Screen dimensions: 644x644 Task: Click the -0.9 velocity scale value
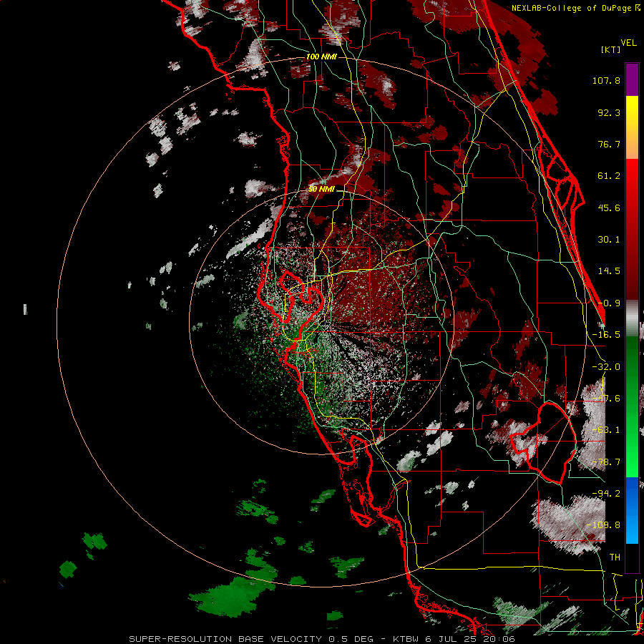[609, 303]
